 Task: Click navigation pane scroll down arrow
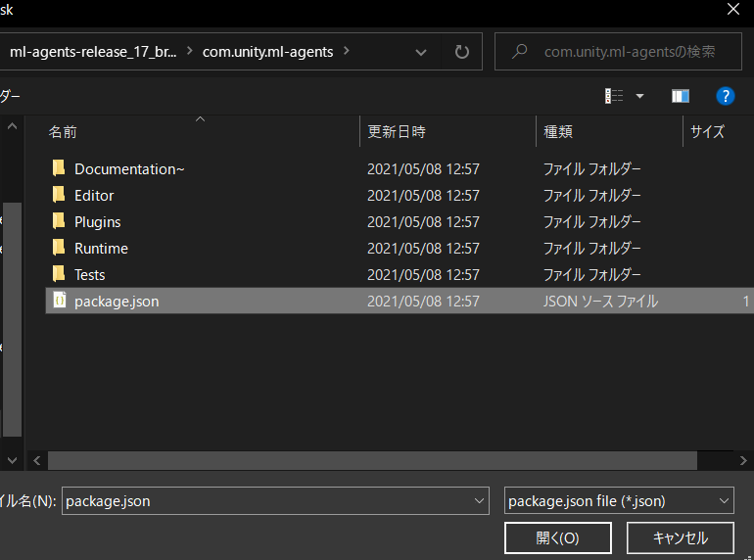point(12,460)
